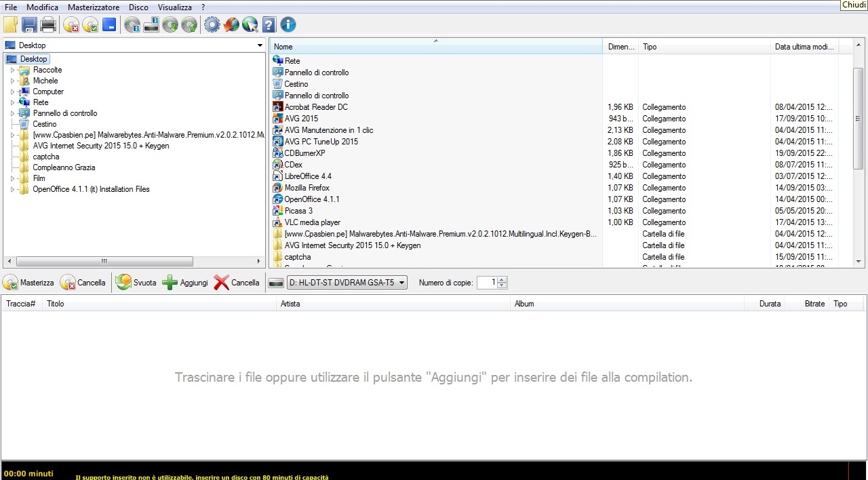Click the Dimen... column header
The image size is (868, 480).
coord(620,47)
